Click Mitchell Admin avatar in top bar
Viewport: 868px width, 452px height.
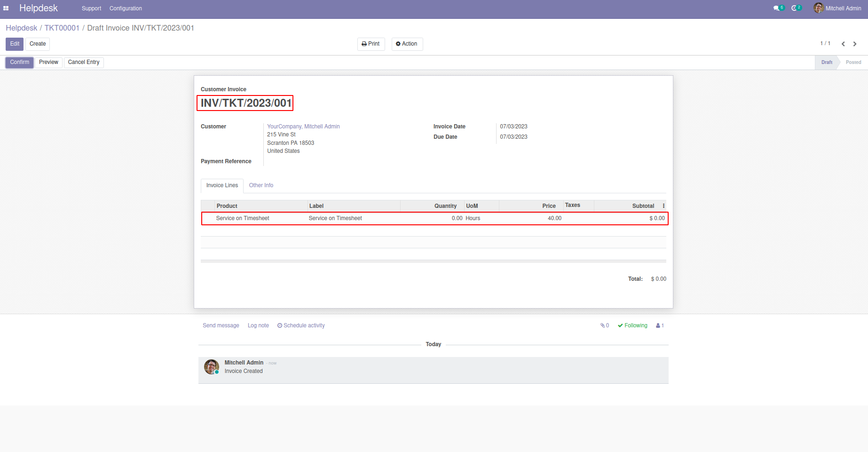coord(818,8)
